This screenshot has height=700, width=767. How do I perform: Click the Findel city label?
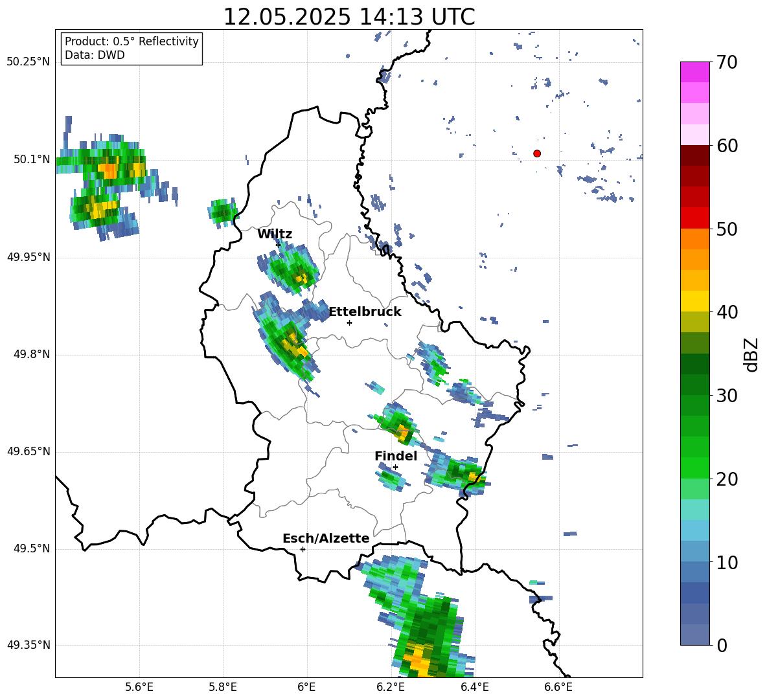[396, 456]
